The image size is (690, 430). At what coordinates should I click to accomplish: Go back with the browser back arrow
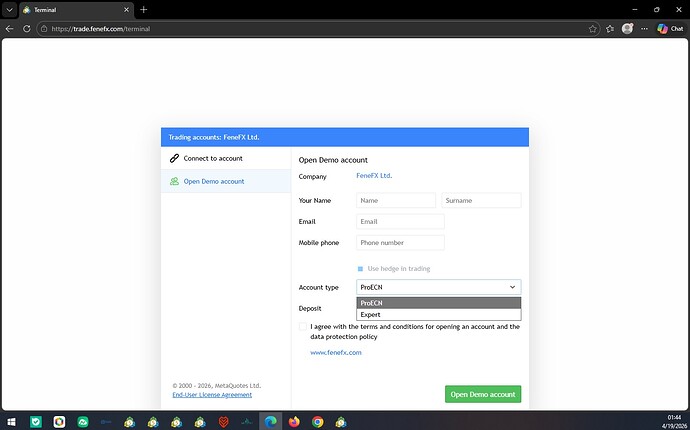9,29
